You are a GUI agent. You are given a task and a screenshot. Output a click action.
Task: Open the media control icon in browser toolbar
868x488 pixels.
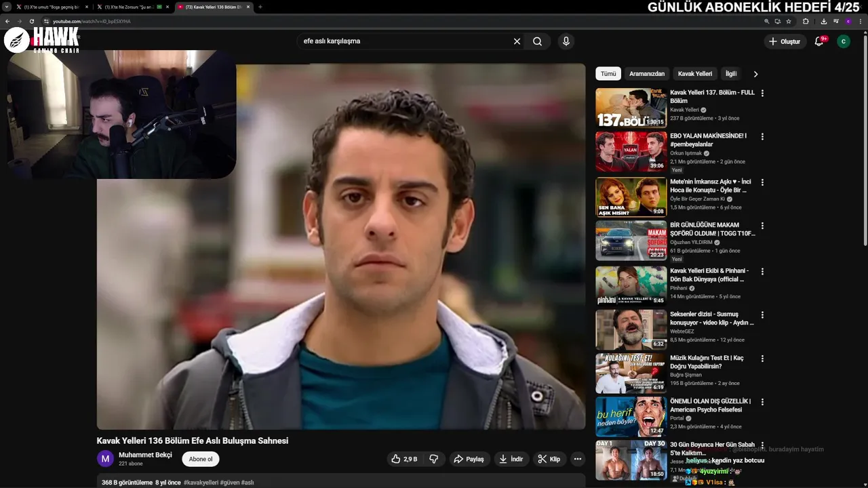(x=835, y=21)
